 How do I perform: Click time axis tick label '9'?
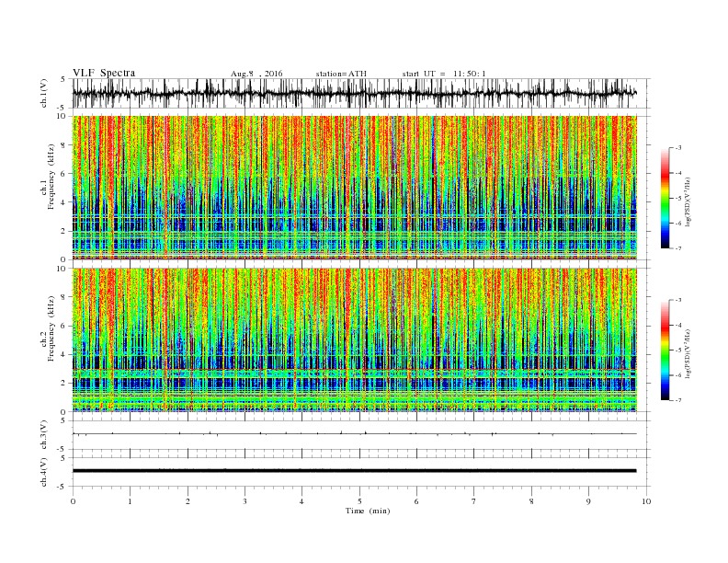588,501
